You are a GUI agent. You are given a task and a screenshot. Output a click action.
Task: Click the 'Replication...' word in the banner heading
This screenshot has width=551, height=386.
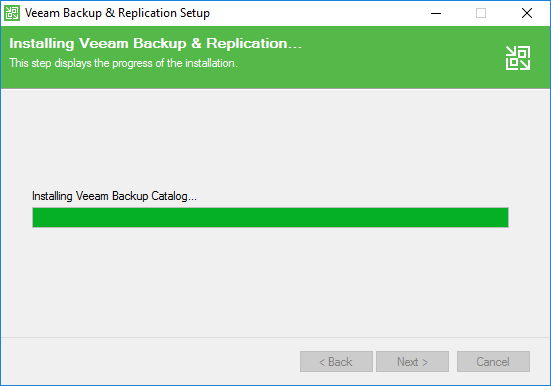254,44
